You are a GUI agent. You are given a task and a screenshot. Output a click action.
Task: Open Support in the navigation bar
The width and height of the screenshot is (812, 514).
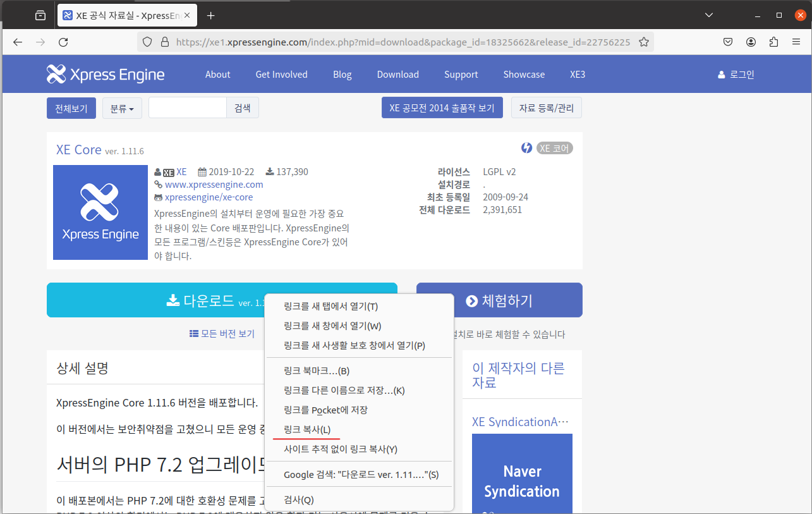[x=461, y=75]
